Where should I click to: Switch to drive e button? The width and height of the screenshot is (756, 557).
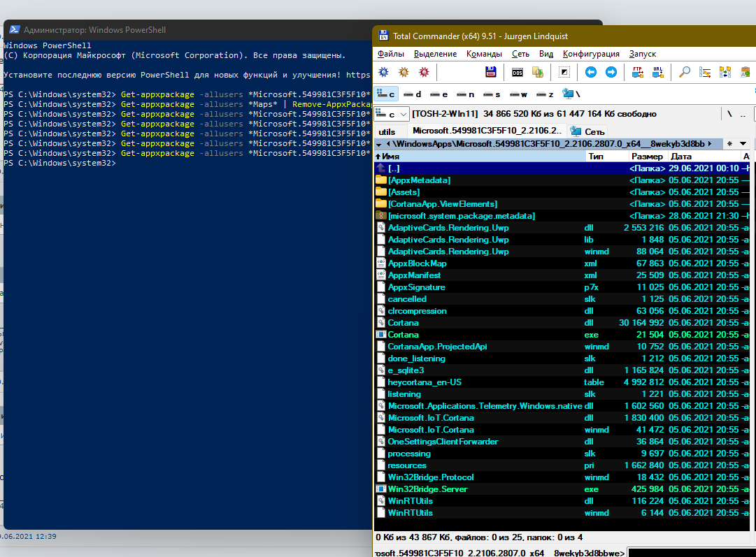(x=438, y=94)
